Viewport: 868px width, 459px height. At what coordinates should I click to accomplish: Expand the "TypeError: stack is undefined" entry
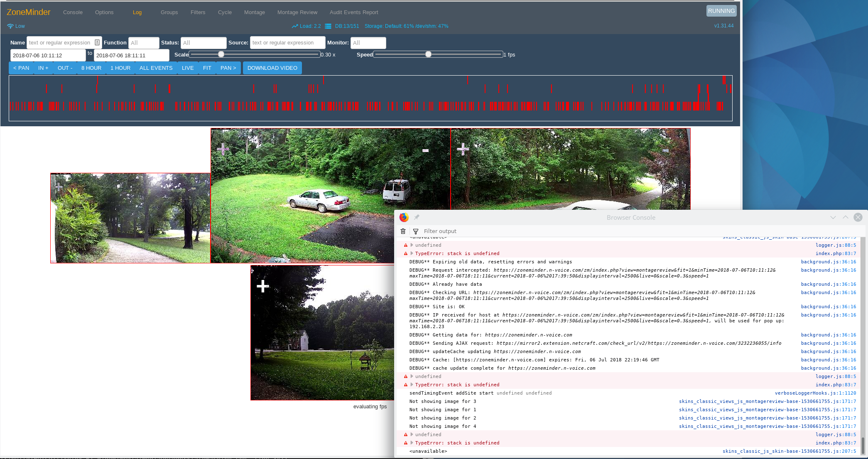click(412, 253)
